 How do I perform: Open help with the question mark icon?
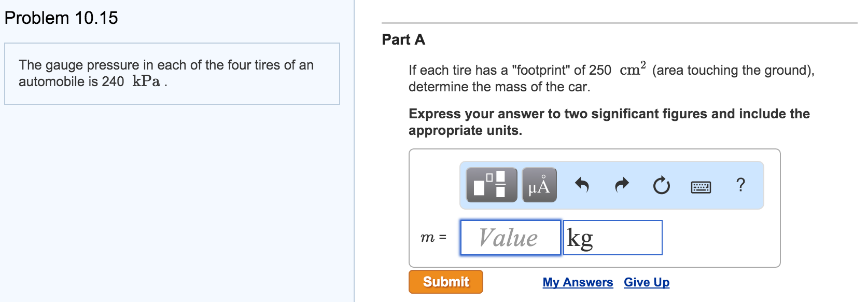pyautogui.click(x=740, y=184)
